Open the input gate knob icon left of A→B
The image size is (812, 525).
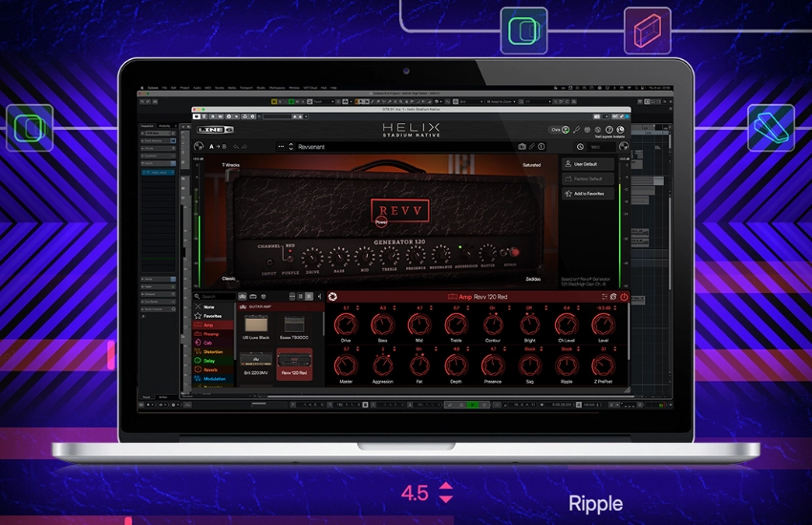point(199,146)
